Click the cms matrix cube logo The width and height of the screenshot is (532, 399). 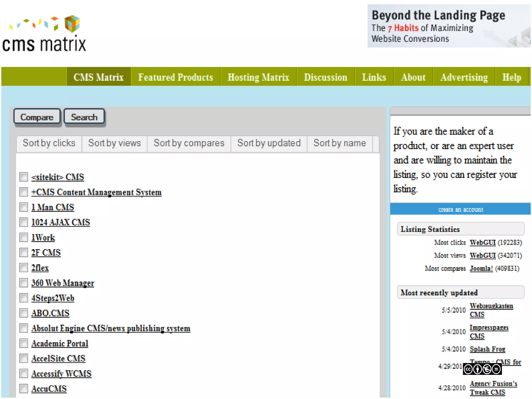72,24
